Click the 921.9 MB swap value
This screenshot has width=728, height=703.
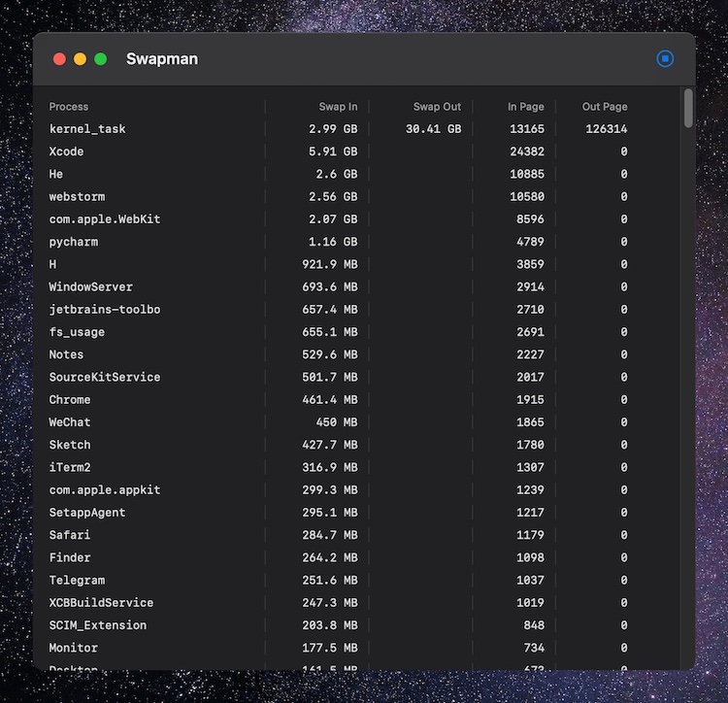tap(330, 264)
